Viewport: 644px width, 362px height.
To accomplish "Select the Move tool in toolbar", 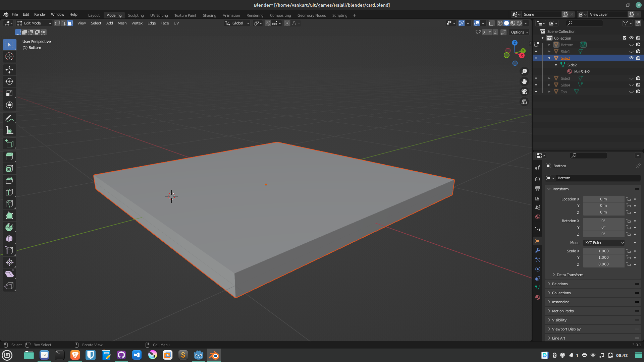I will click(10, 69).
